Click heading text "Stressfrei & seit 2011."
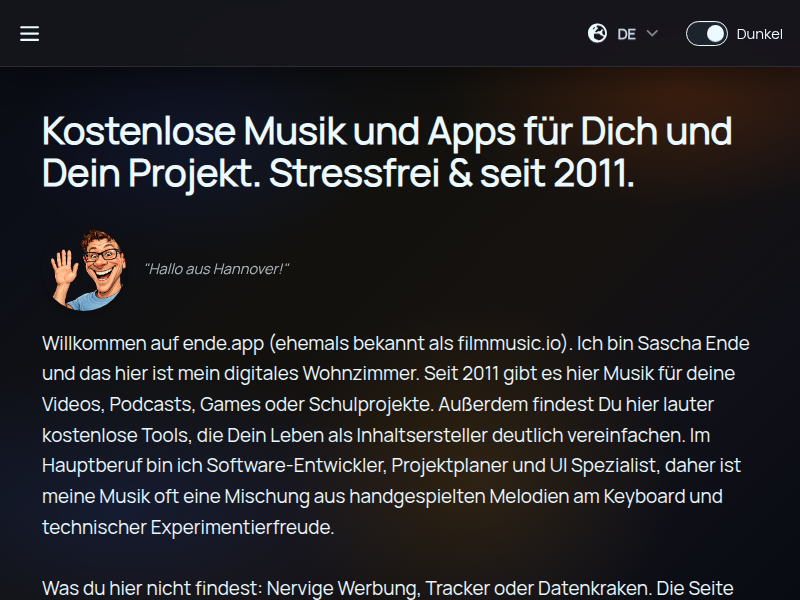This screenshot has height=600, width=800. (x=452, y=173)
